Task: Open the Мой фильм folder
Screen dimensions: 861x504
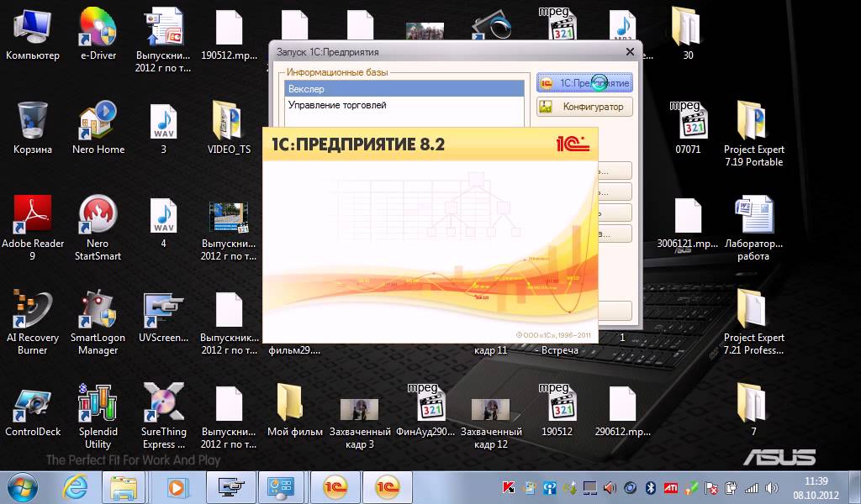Action: 294,410
